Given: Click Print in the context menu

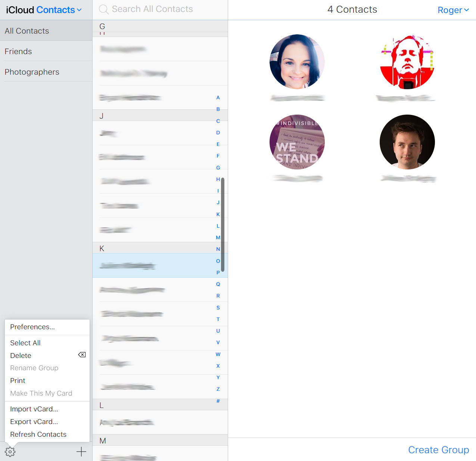Looking at the screenshot, I should coord(17,380).
